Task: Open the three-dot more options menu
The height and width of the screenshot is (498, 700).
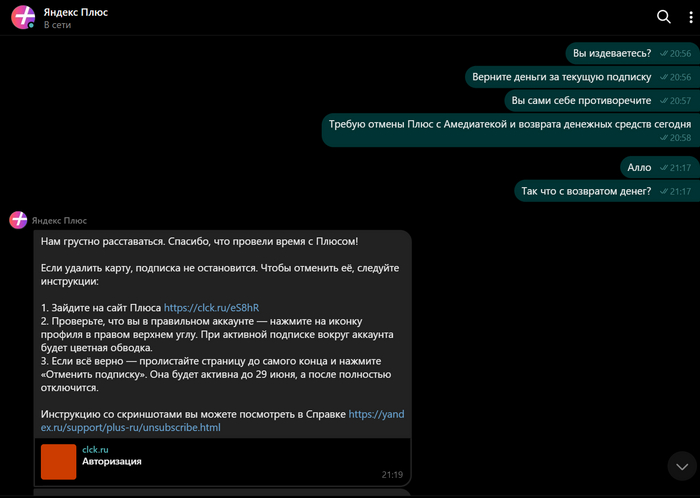Action: click(x=691, y=17)
